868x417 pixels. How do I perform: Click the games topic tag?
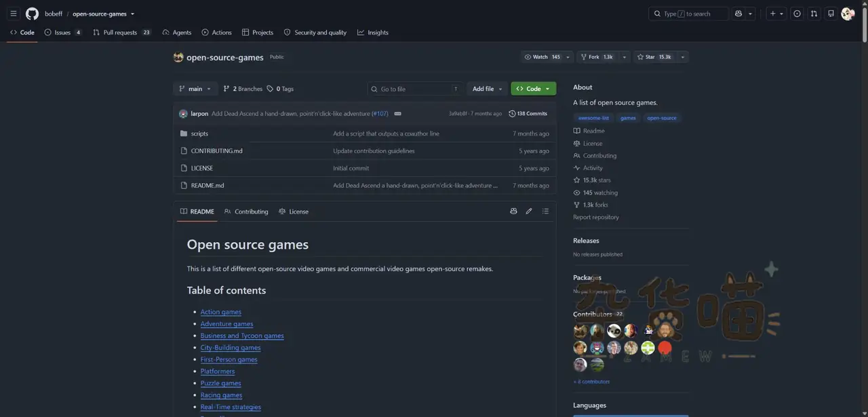click(x=628, y=118)
